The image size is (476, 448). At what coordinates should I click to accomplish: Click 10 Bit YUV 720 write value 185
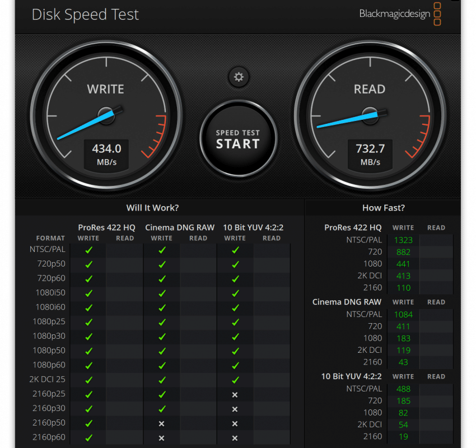403,401
